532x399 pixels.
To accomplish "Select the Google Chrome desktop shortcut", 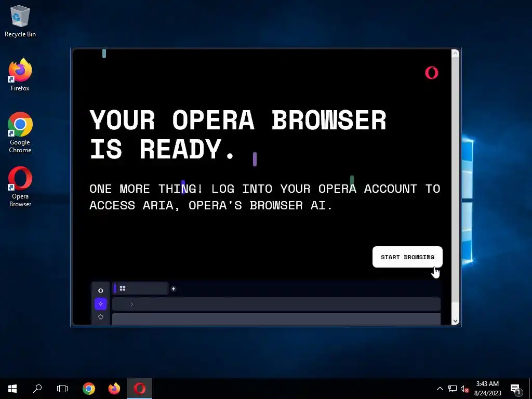I will (x=20, y=132).
